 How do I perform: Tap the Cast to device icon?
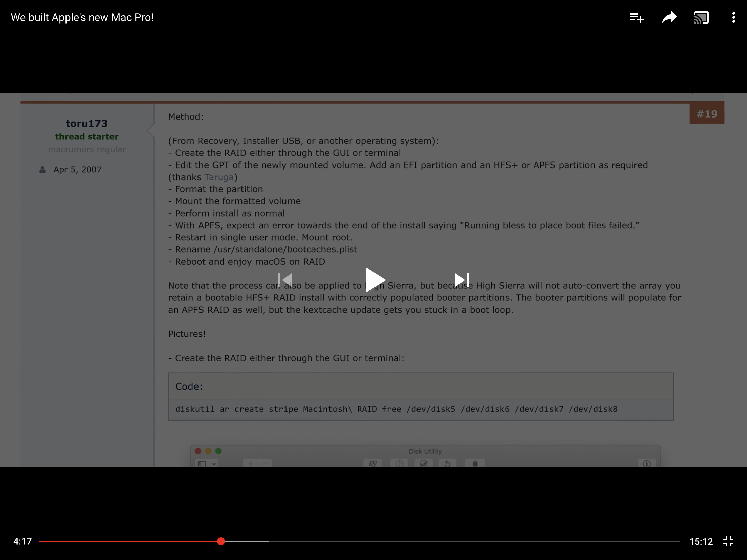tap(701, 17)
